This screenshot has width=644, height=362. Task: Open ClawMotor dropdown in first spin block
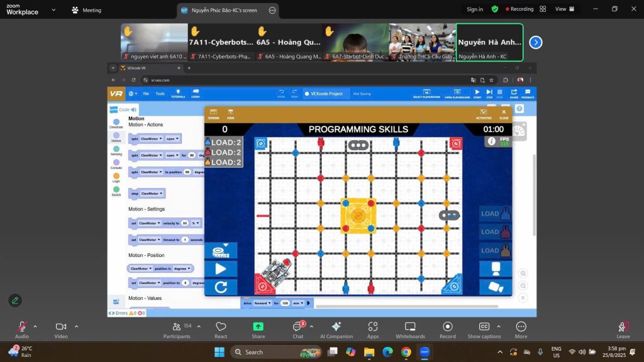152,139
